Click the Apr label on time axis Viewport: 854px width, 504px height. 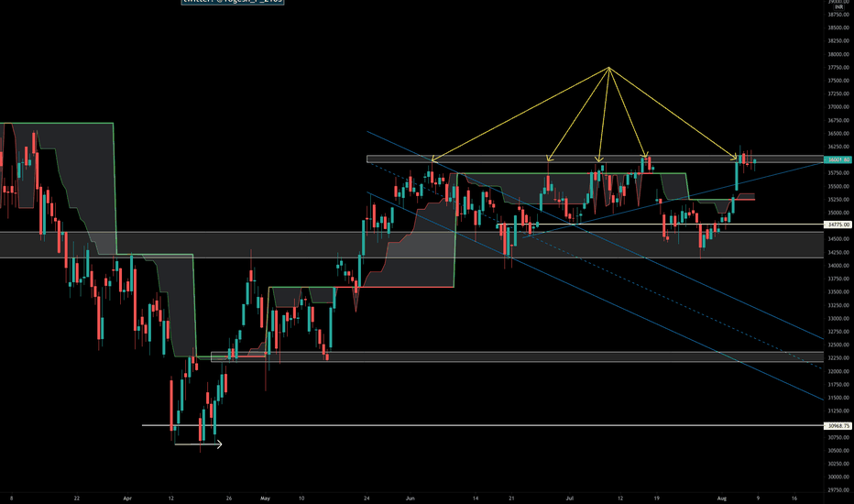click(127, 498)
